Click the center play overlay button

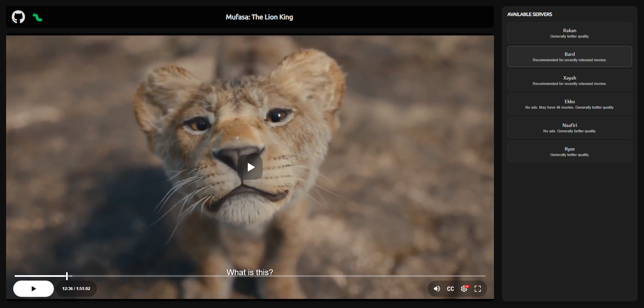point(250,167)
